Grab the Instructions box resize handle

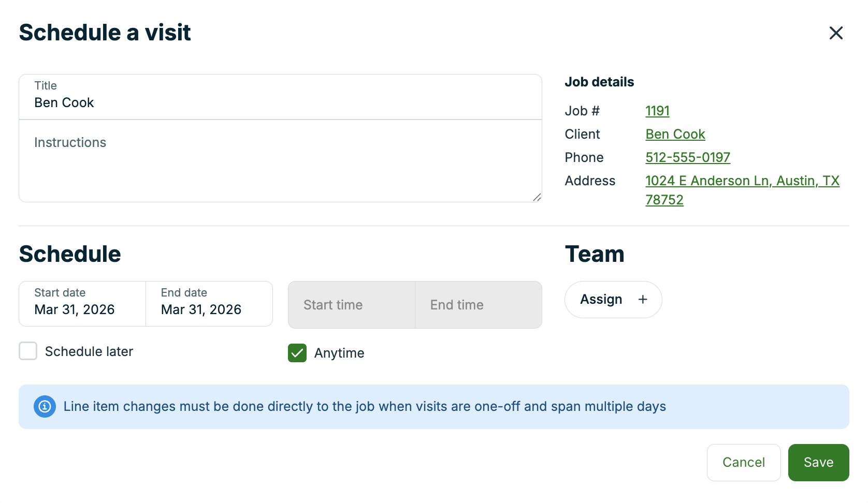point(537,197)
